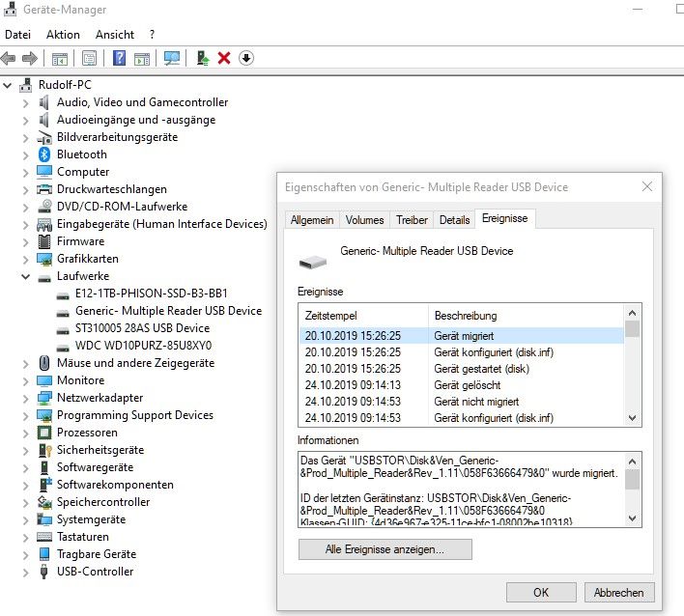The height and width of the screenshot is (616, 684).
Task: Click the back arrow toolbar icon
Action: (x=11, y=58)
